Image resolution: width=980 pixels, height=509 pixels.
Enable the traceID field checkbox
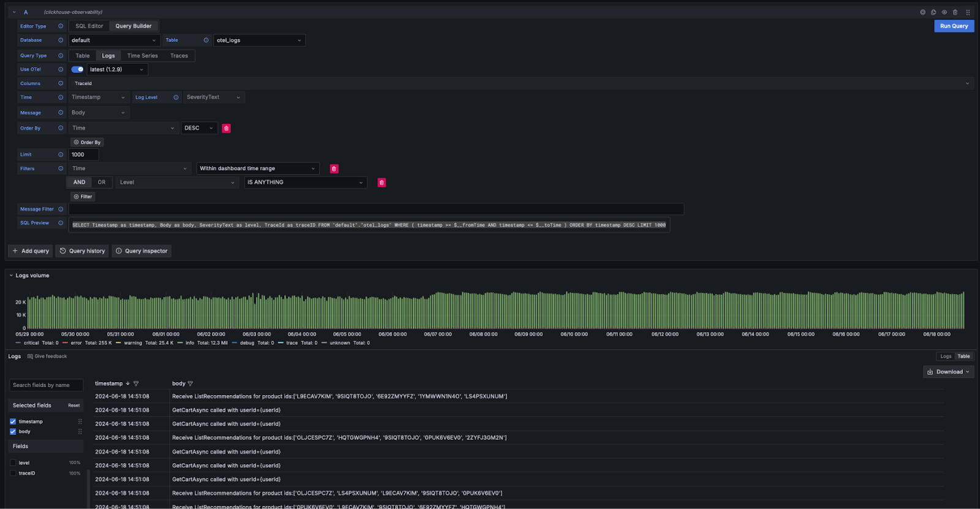click(13, 473)
